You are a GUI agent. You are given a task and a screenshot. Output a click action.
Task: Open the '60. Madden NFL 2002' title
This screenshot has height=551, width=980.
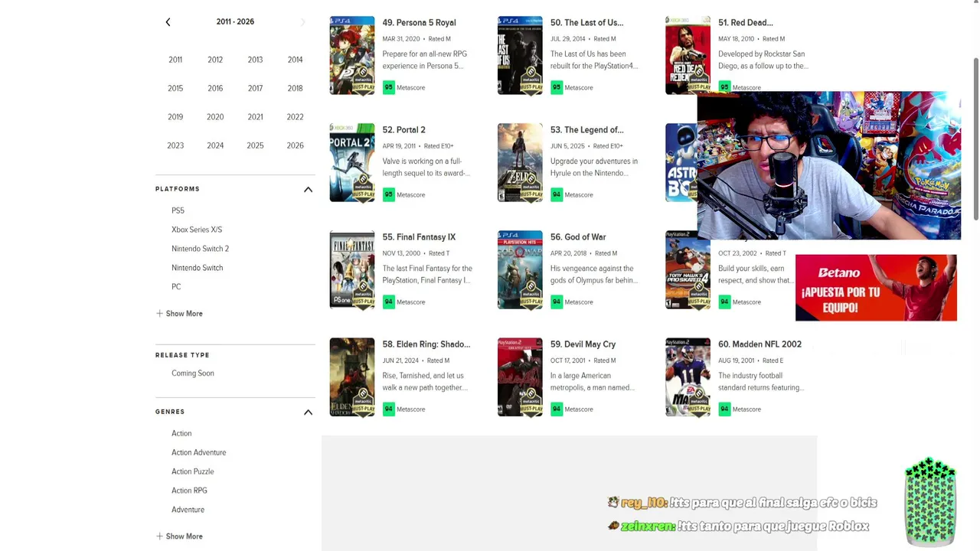pos(759,344)
